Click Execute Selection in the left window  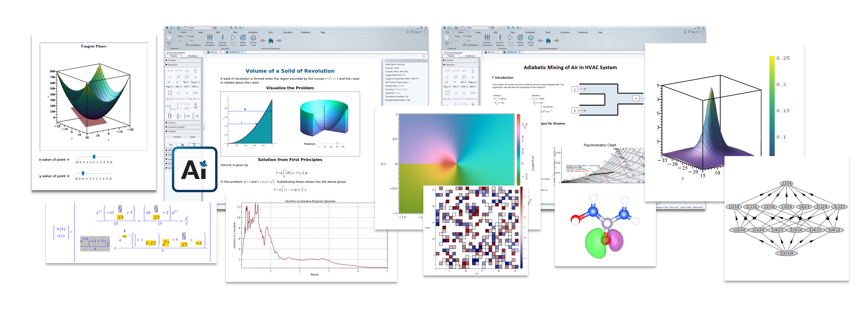(x=222, y=38)
